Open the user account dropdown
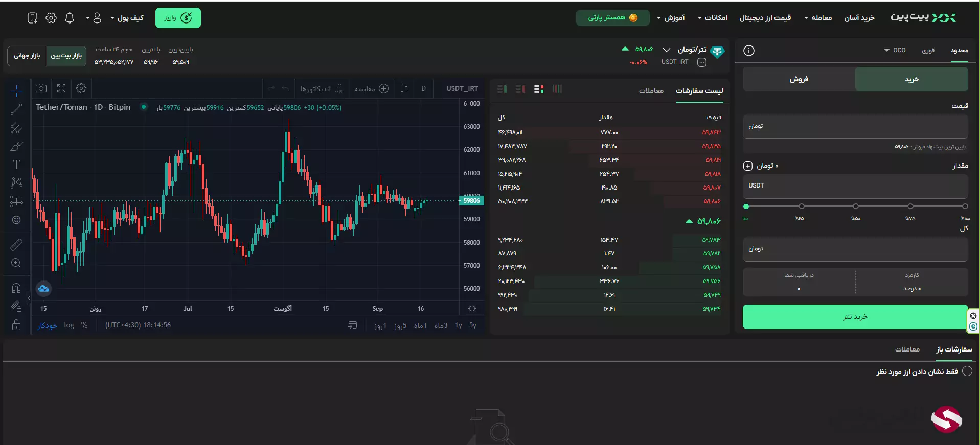The image size is (980, 445). (x=94, y=18)
